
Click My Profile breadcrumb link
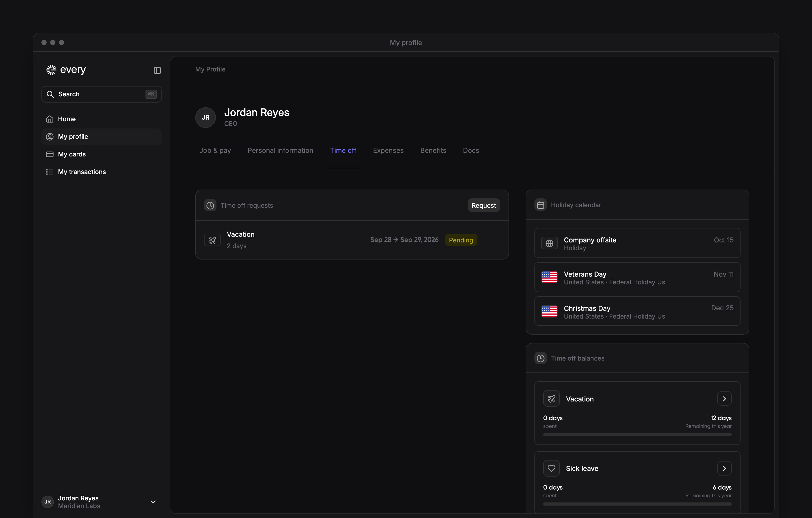210,69
